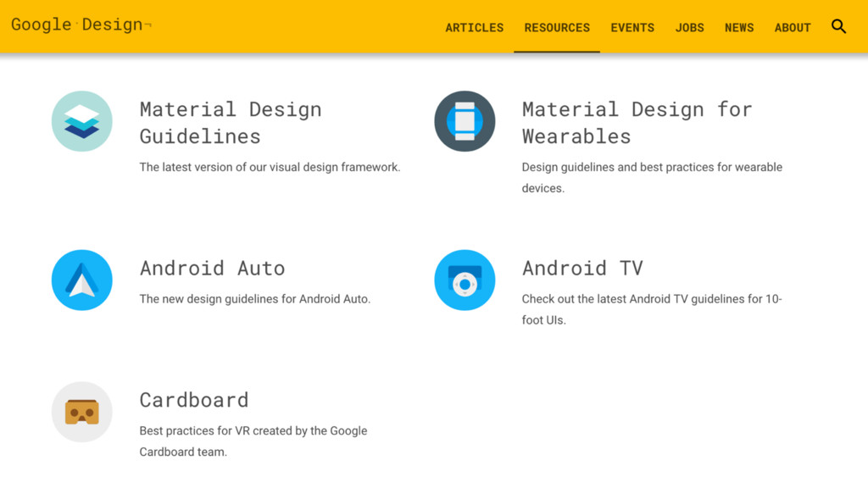The height and width of the screenshot is (488, 868).
Task: Open the Android Auto arrow icon
Action: tap(82, 280)
